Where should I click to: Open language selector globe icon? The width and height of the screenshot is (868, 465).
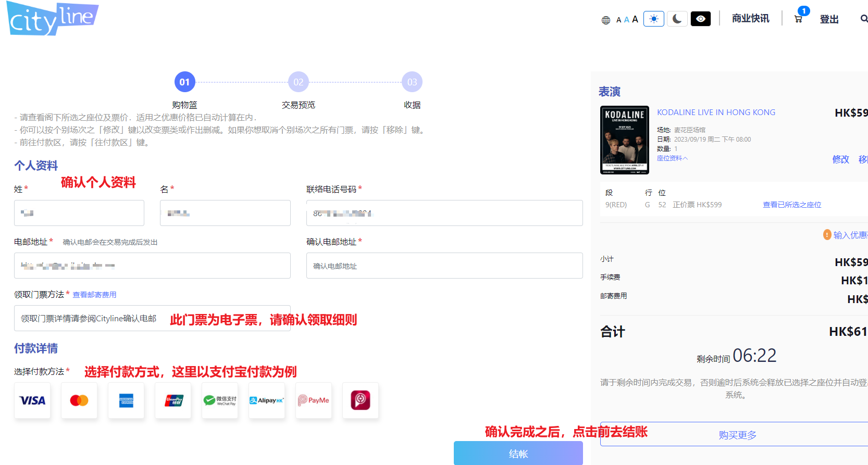click(605, 20)
